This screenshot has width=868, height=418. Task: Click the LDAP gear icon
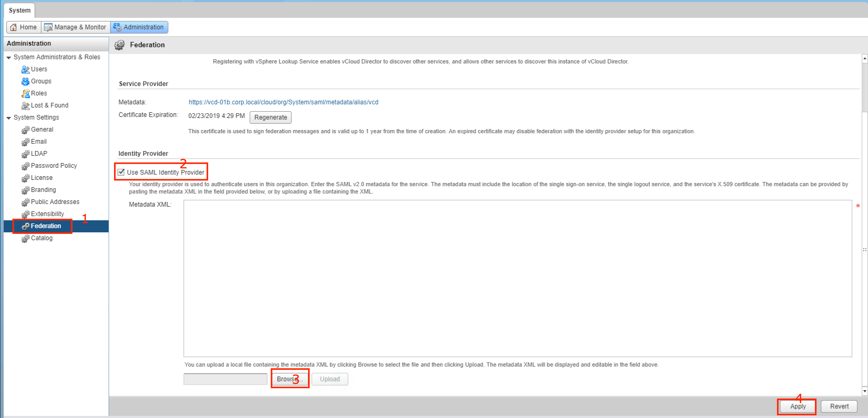tap(25, 154)
